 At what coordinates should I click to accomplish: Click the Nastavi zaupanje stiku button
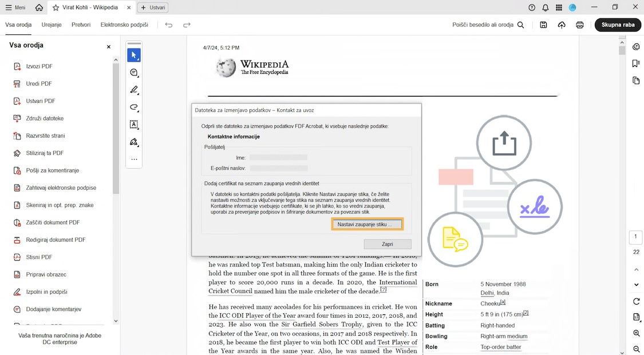tap(367, 224)
